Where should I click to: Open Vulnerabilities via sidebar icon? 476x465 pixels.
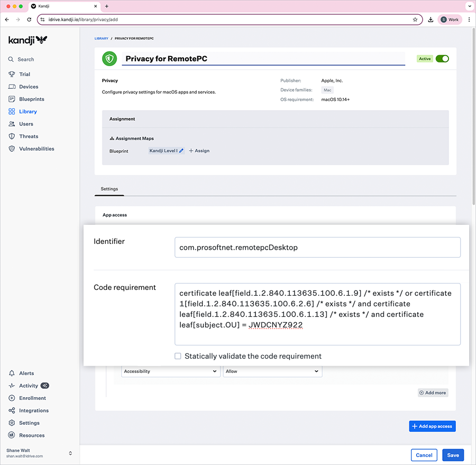(x=12, y=149)
